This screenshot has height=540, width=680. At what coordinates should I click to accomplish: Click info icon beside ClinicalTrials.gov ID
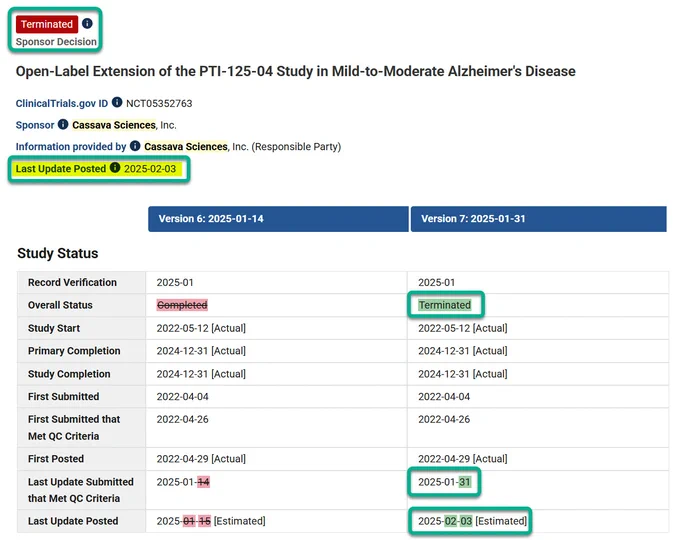click(117, 102)
